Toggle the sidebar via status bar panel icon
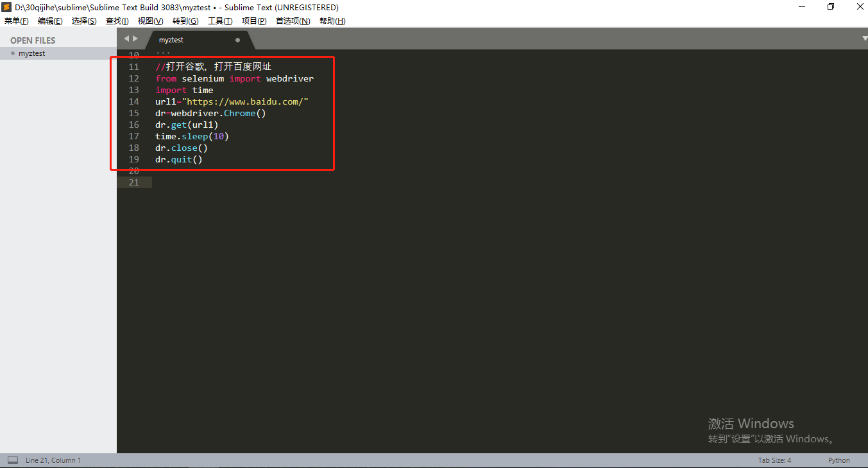The image size is (868, 468). (x=12, y=460)
